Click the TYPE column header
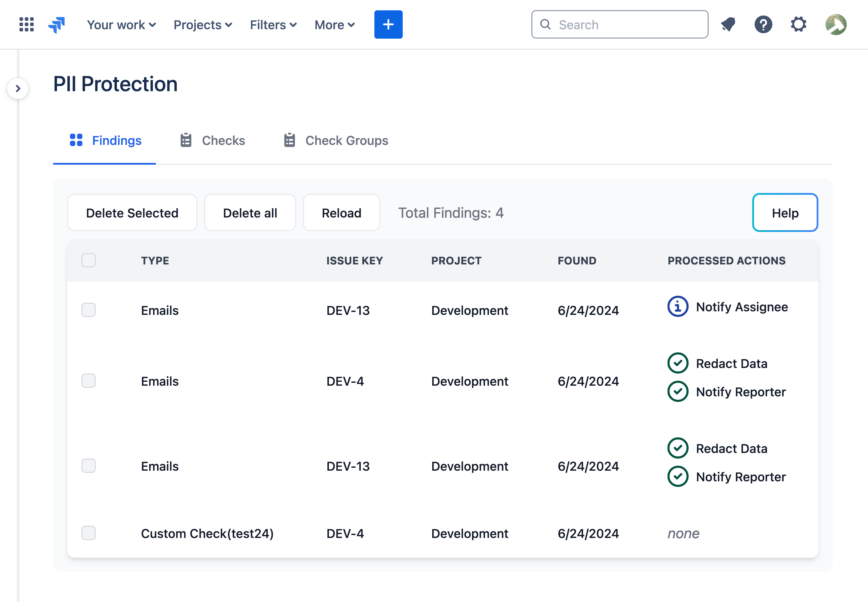 click(x=155, y=261)
